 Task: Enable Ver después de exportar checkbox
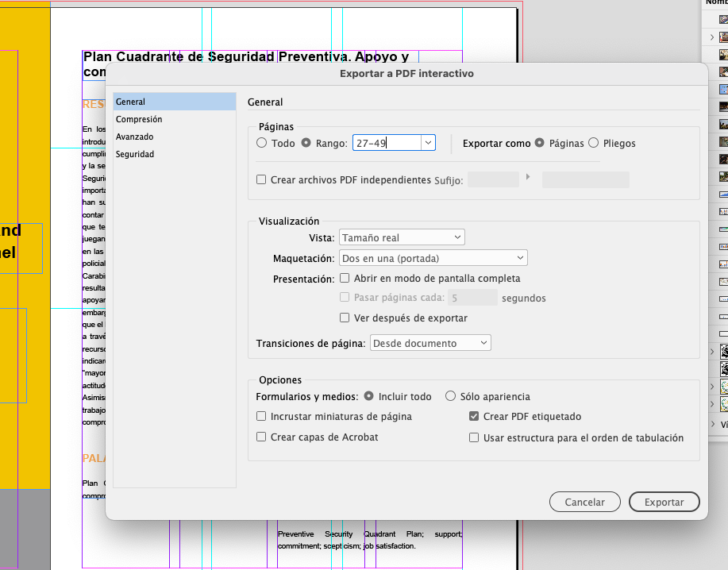[345, 318]
